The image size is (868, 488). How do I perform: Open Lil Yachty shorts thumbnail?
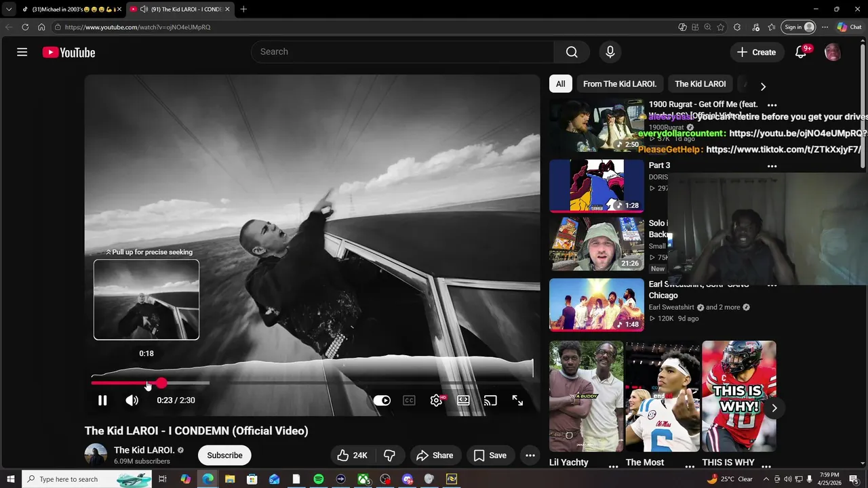point(586,396)
